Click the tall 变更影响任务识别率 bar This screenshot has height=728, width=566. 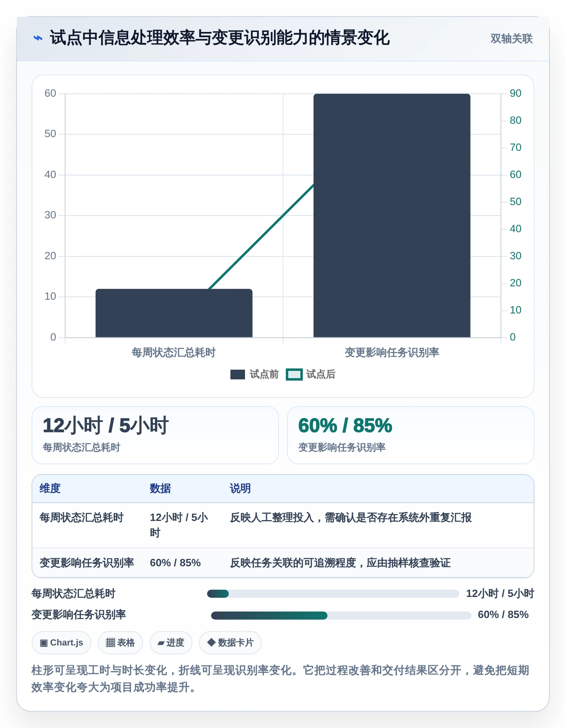coord(392,216)
